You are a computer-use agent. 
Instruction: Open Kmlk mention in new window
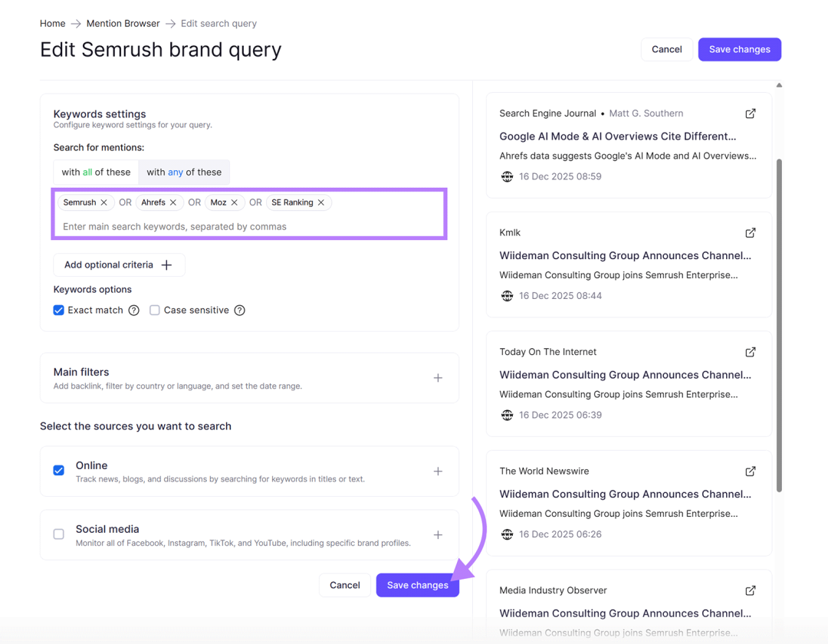[x=751, y=232]
